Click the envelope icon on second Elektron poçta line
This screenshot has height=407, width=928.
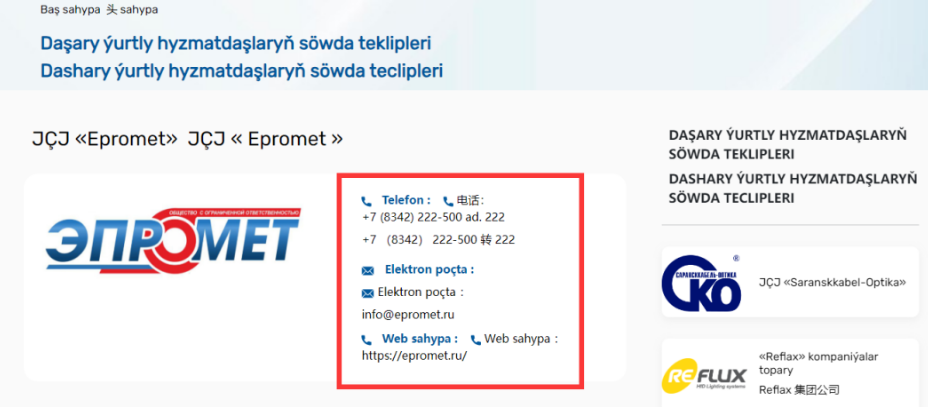(368, 293)
